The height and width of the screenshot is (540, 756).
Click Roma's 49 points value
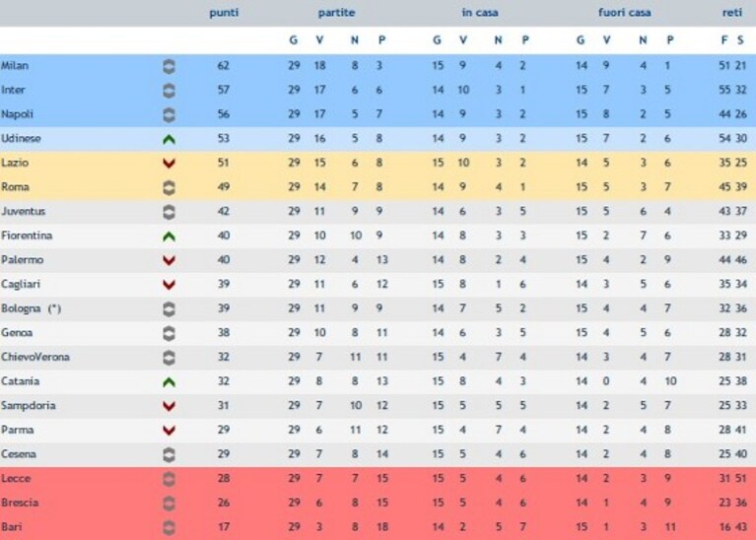pyautogui.click(x=223, y=187)
